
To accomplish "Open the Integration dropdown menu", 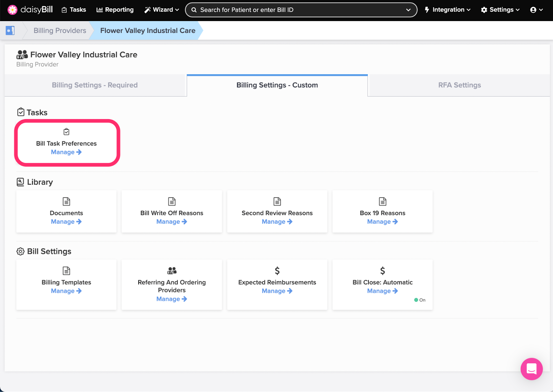I will tap(448, 10).
